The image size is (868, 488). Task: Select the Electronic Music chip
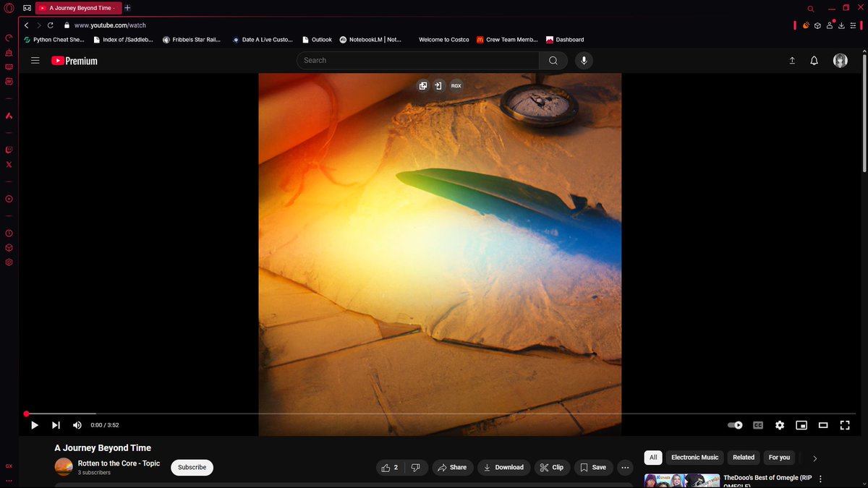tap(695, 458)
